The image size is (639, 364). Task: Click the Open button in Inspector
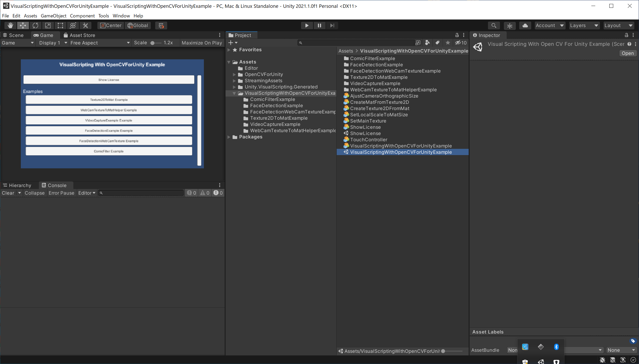[628, 53]
